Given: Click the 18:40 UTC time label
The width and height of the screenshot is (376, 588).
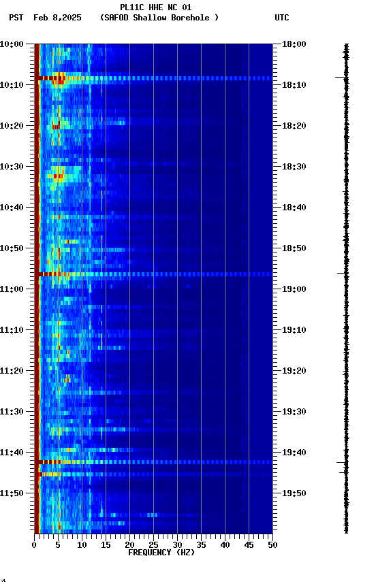Looking at the screenshot, I should click(294, 208).
